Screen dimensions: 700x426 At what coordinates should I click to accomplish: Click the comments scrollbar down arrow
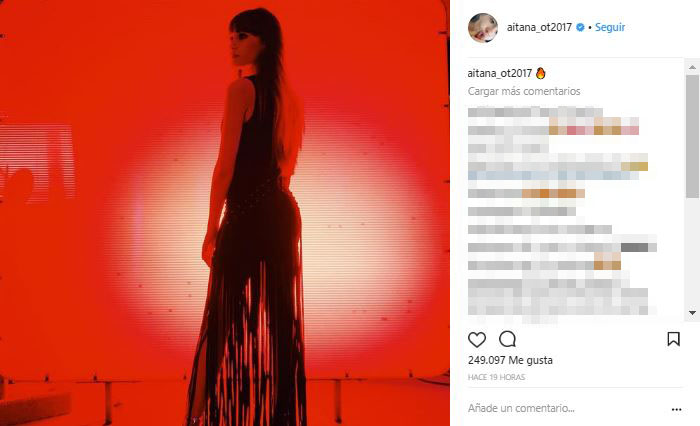(692, 313)
